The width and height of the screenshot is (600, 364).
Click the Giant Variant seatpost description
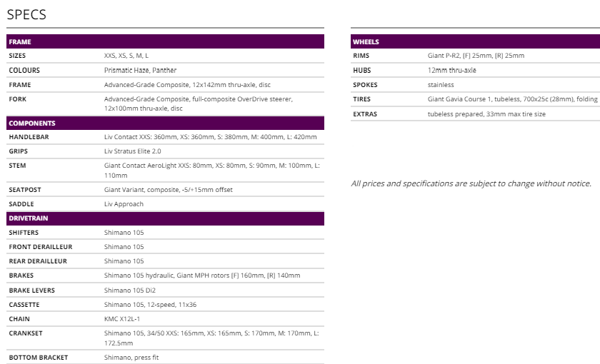169,190
